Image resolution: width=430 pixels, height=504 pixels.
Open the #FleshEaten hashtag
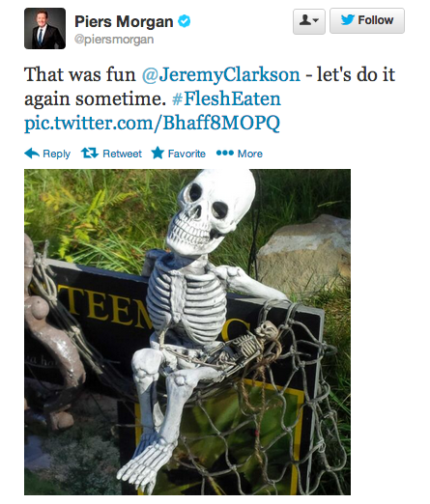tap(226, 98)
